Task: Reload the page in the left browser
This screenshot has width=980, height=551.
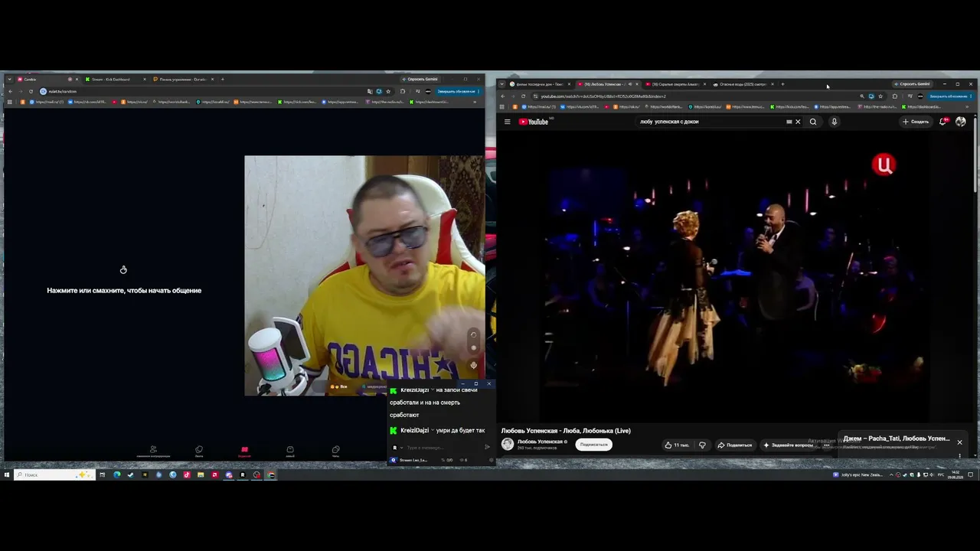Action: coord(31,91)
